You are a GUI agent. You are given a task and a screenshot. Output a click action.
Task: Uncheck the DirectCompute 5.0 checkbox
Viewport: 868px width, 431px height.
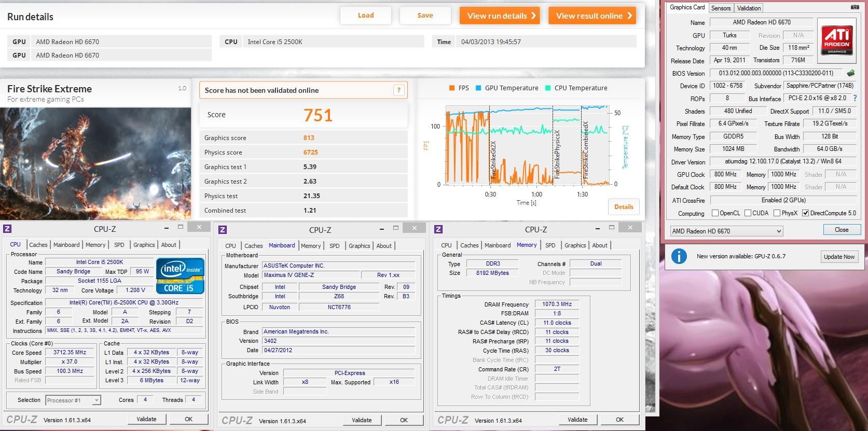(805, 213)
